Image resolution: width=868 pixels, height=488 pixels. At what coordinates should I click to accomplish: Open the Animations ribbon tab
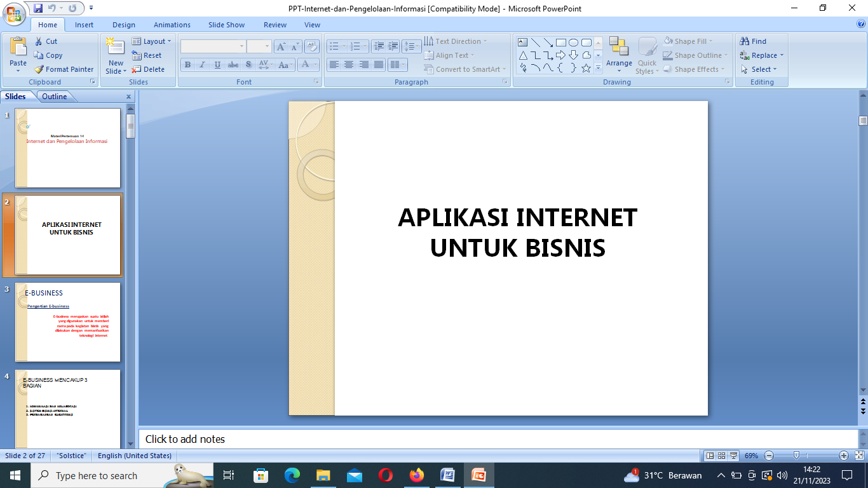pos(172,25)
